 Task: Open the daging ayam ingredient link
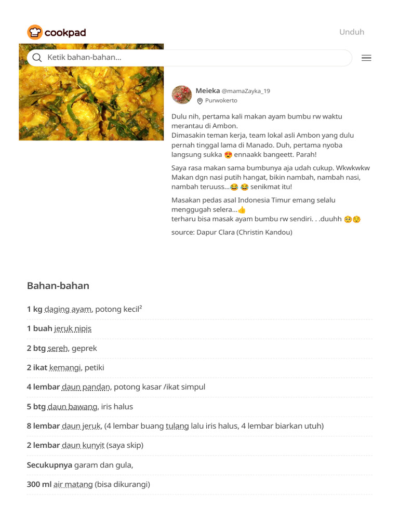(x=68, y=309)
